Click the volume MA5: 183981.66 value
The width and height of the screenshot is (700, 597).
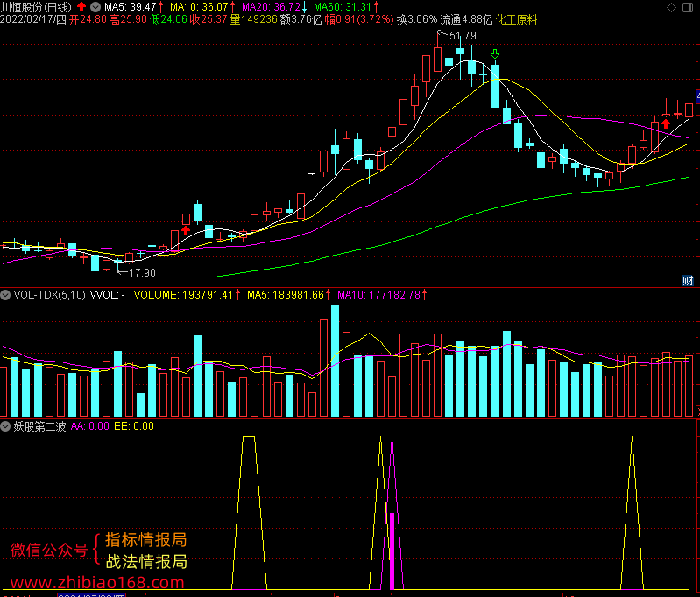tap(286, 294)
